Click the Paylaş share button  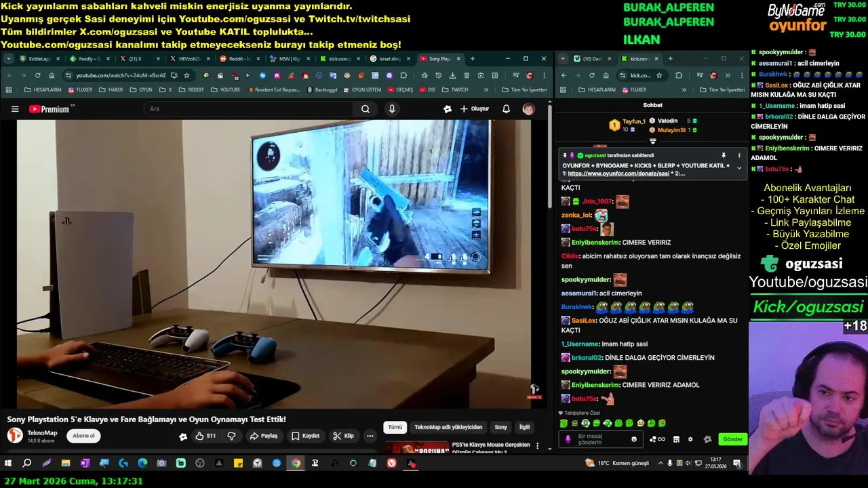(x=264, y=436)
